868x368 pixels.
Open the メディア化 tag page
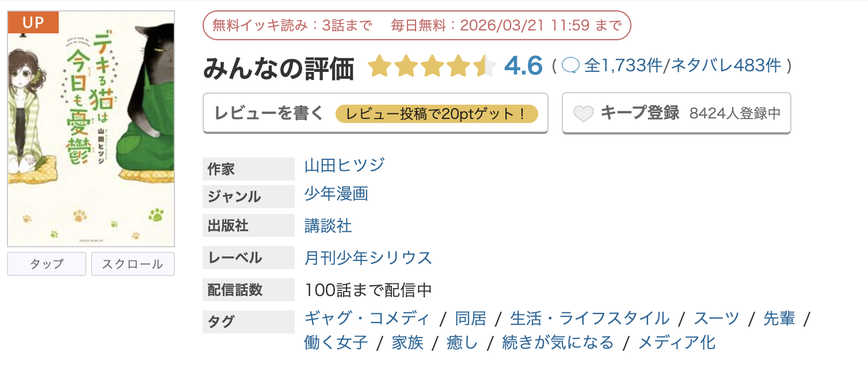tap(678, 342)
